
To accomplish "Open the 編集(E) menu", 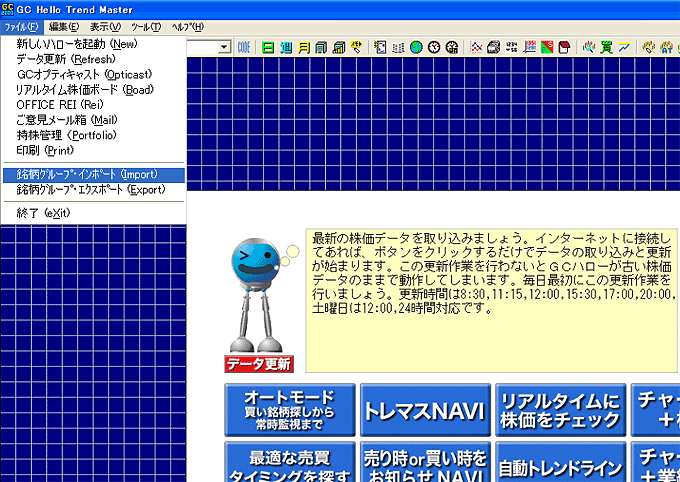I will coord(64,27).
